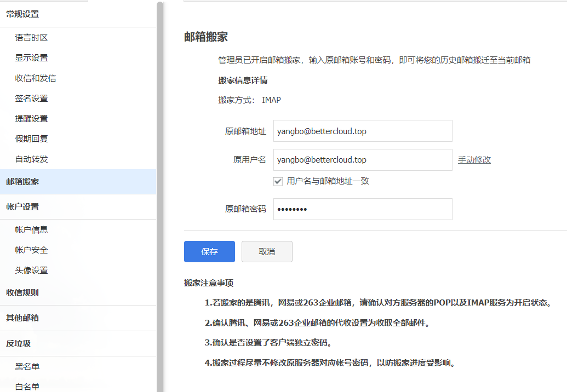Viewport: 567px width, 392px height.
Task: Open 自动转发 settings
Action: 31,159
